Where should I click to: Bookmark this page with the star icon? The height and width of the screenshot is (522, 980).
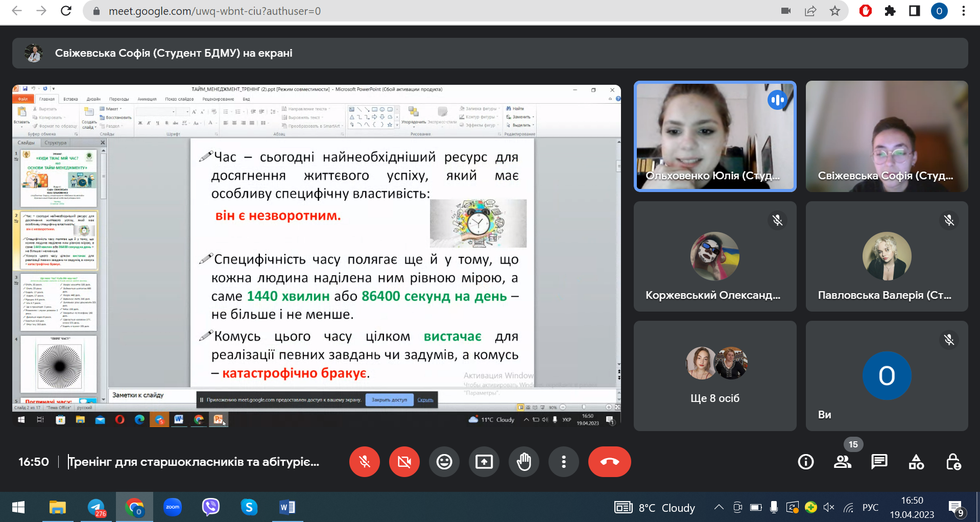pos(835,11)
